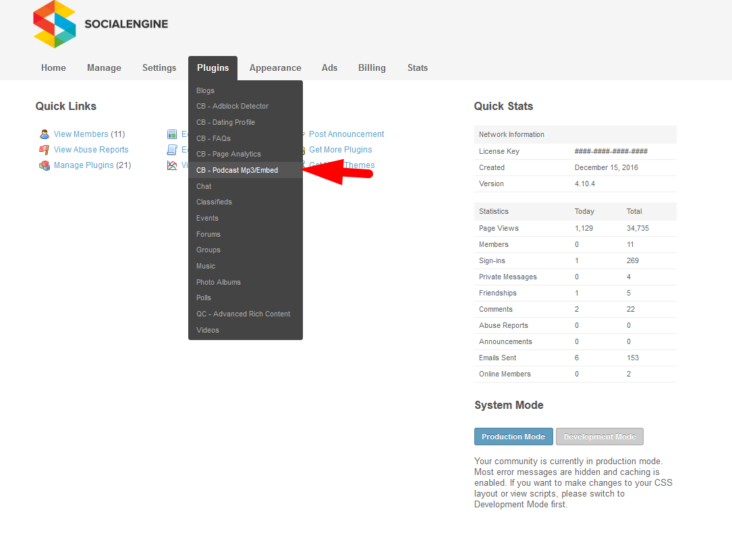Click the red flag Abuse Reports icon

(45, 150)
